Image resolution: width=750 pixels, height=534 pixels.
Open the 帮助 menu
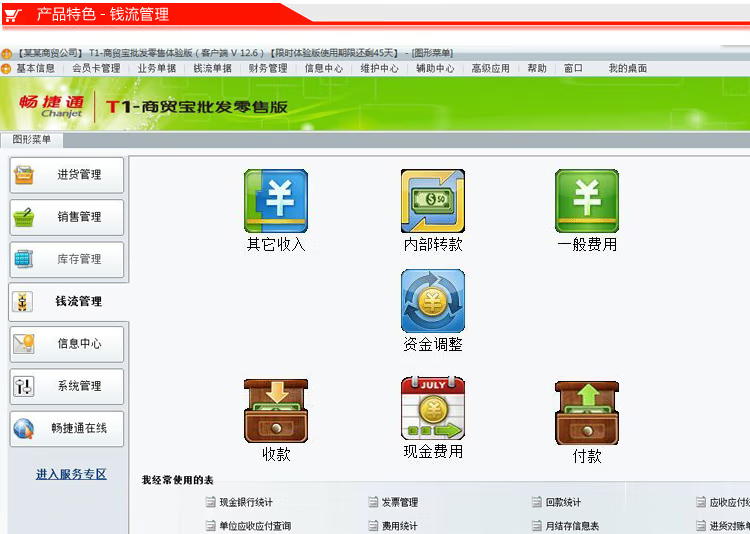point(537,68)
